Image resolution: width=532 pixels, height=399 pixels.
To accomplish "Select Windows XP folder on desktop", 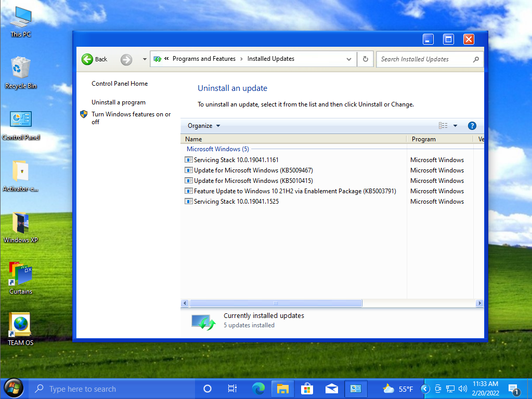I will pyautogui.click(x=20, y=228).
